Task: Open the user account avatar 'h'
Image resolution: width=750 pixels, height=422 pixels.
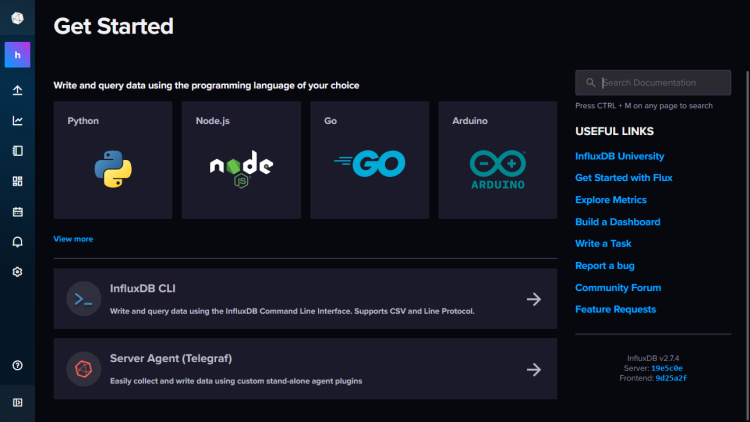Action: click(17, 55)
